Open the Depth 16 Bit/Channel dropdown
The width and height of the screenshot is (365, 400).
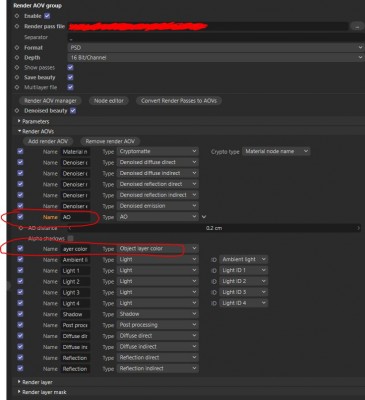point(216,58)
